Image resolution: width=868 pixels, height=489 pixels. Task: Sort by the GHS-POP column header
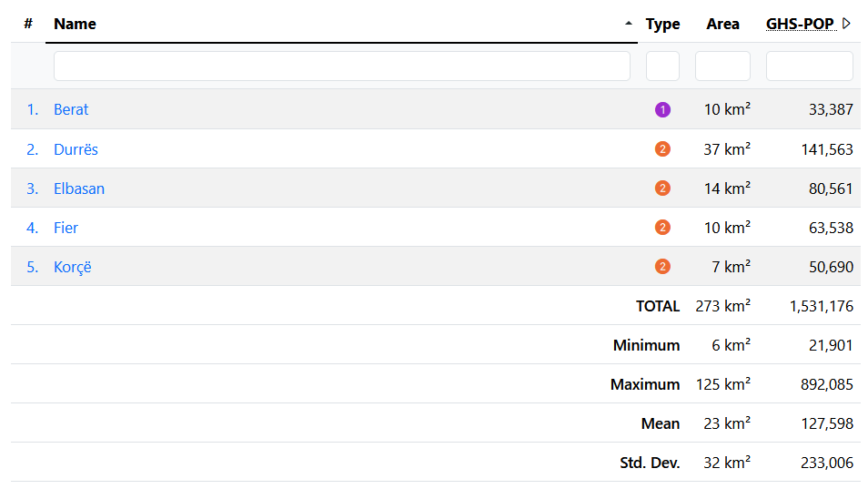point(800,24)
